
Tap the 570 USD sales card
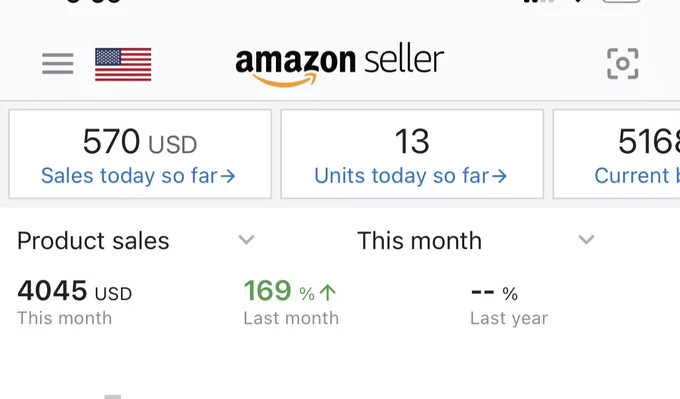(140, 154)
